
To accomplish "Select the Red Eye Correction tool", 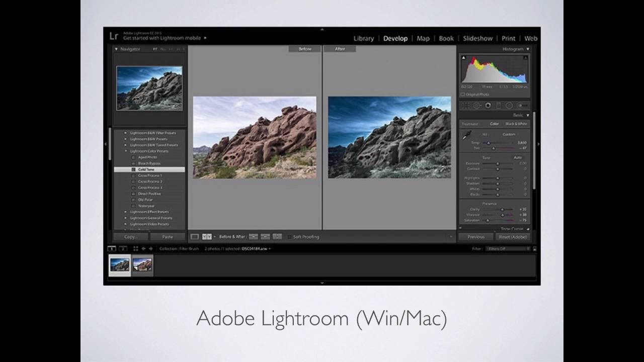I will (x=488, y=105).
